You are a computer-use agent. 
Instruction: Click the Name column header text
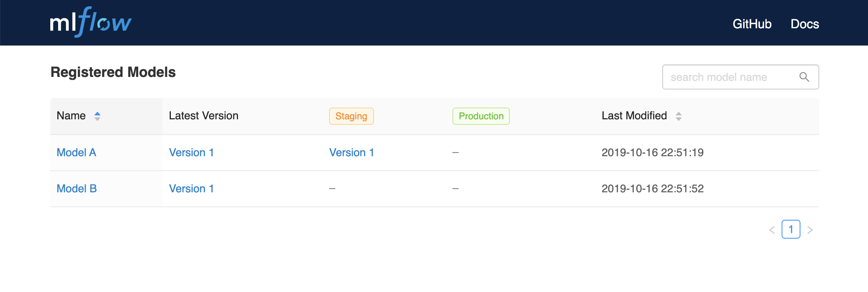click(x=71, y=116)
